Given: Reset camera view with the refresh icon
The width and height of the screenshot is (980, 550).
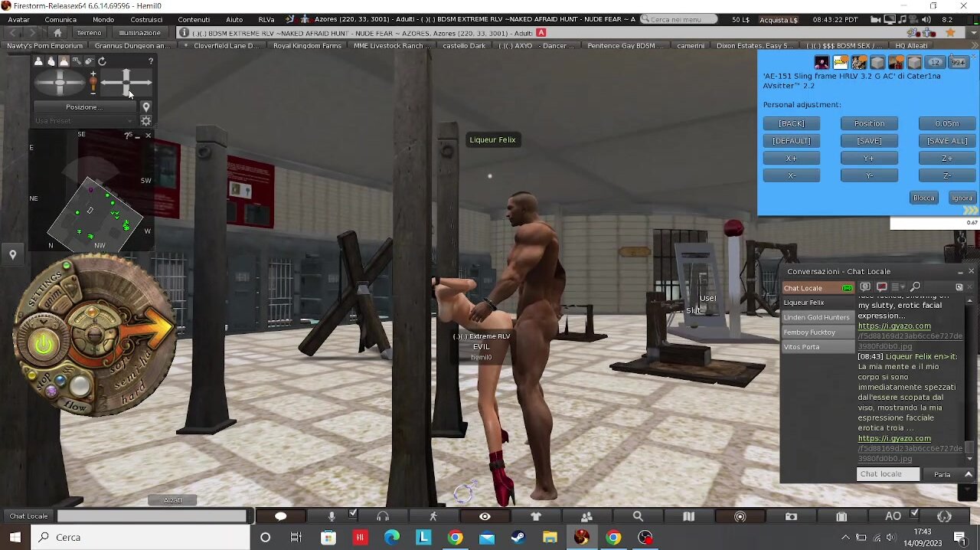Looking at the screenshot, I should 102,61.
